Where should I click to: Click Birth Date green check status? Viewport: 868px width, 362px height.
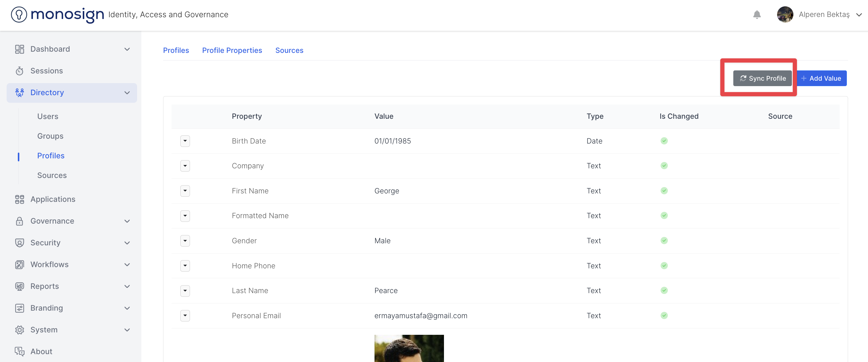pyautogui.click(x=664, y=141)
